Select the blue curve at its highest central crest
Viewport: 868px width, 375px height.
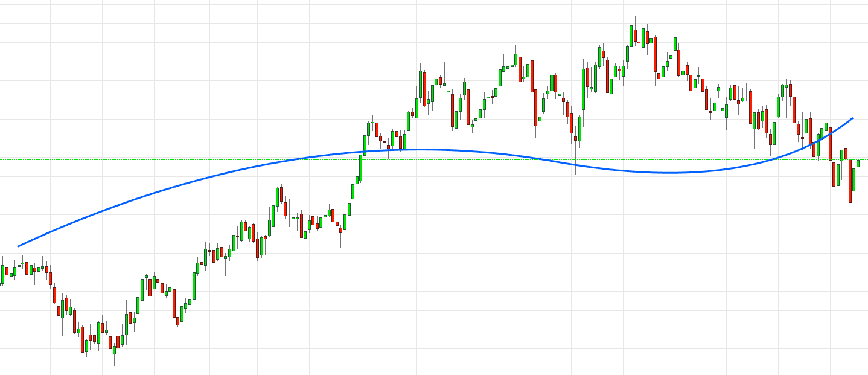[423, 149]
